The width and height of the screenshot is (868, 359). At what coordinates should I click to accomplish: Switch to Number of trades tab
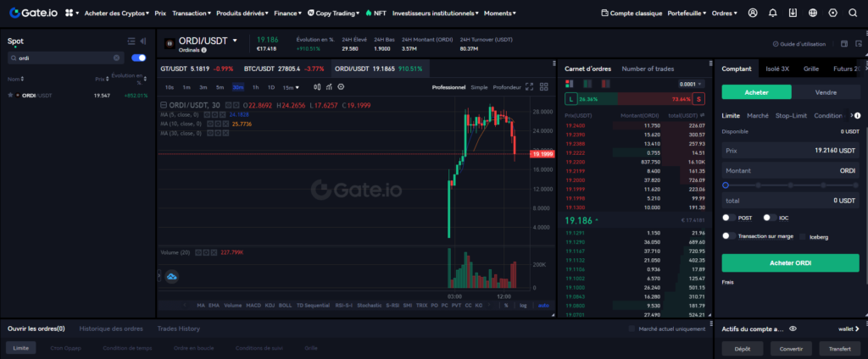[648, 69]
